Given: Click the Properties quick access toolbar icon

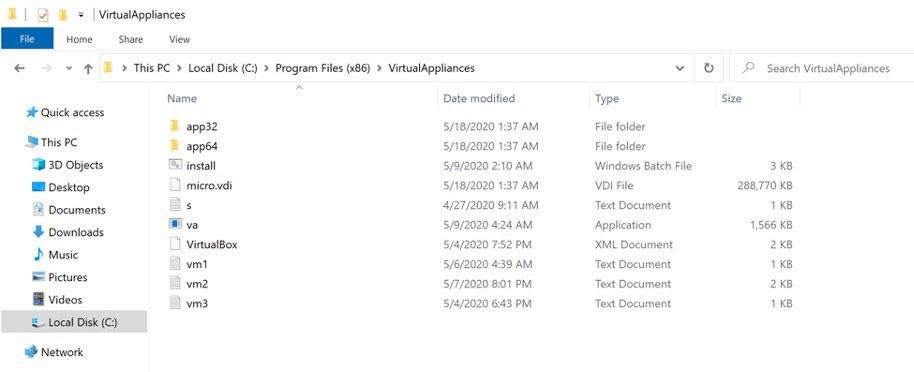Looking at the screenshot, I should [x=43, y=15].
